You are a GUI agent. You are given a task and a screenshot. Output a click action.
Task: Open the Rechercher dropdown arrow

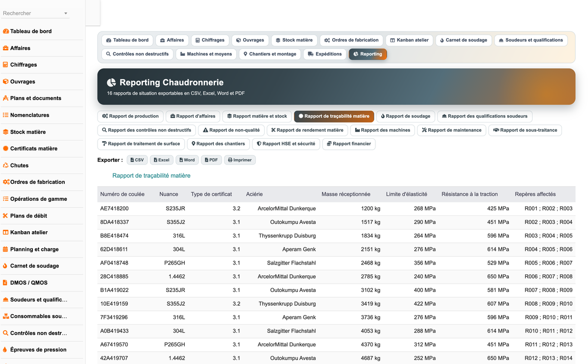coord(66,14)
